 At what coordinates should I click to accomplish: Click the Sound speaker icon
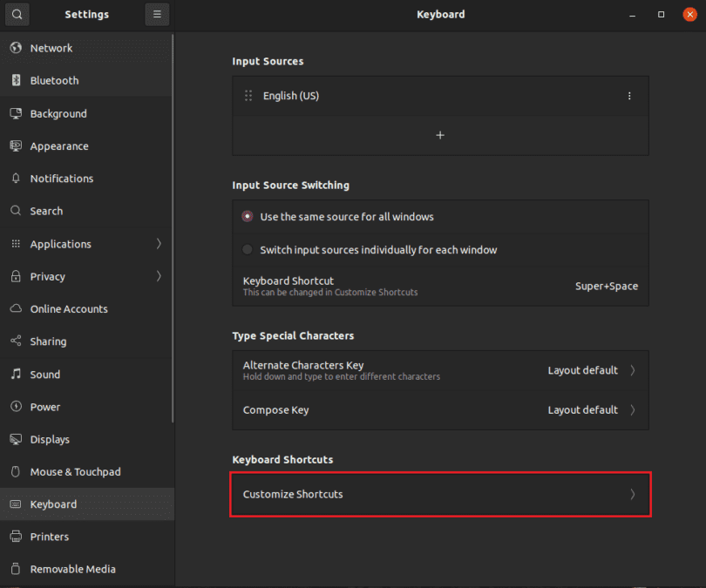16,374
